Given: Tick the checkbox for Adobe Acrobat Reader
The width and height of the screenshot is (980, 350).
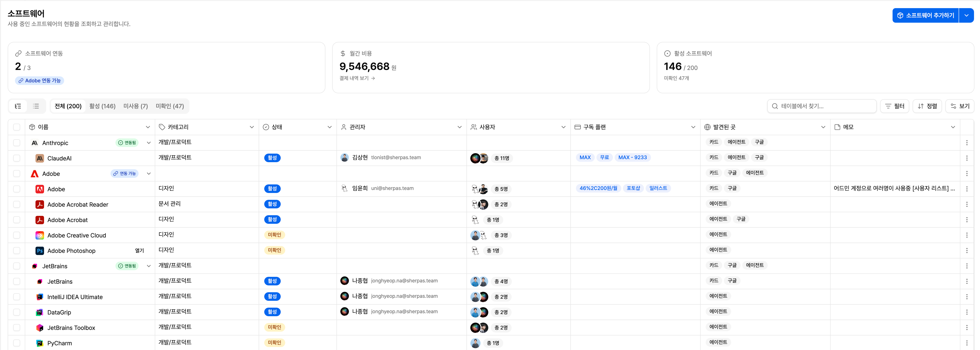Looking at the screenshot, I should [x=17, y=205].
